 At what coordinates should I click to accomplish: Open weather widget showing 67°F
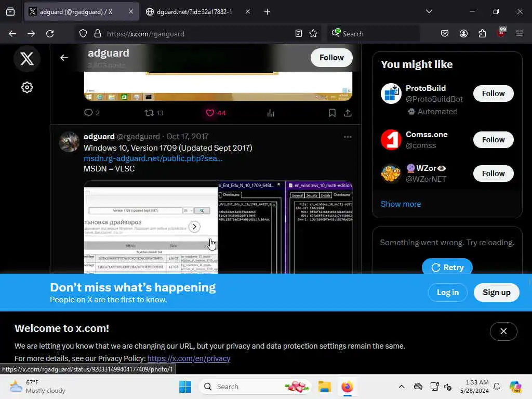point(37,387)
